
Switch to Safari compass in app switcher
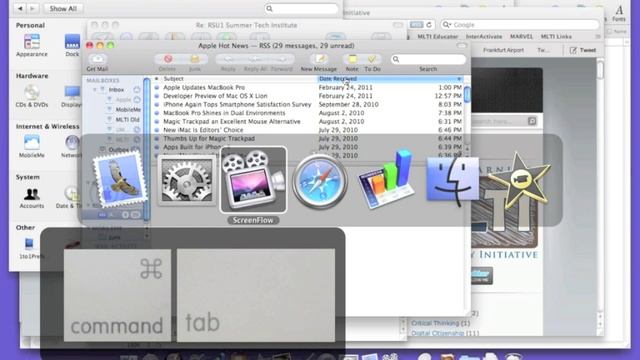[320, 181]
